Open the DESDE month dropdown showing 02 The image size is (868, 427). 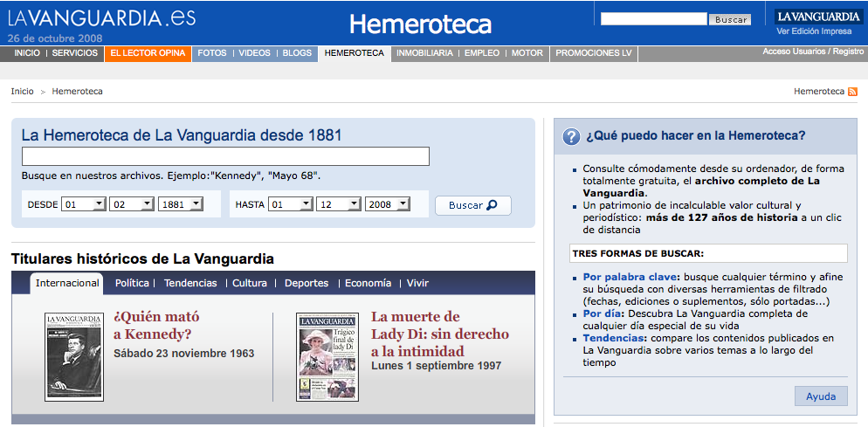[x=132, y=204]
